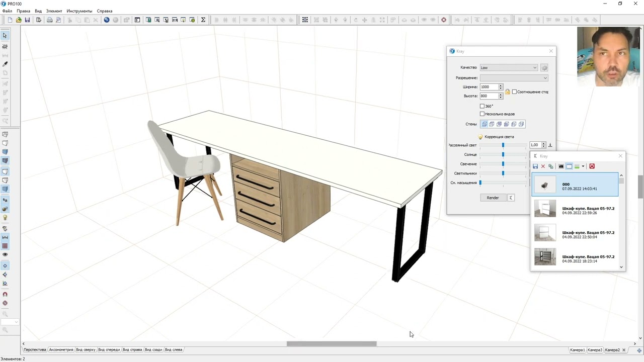Click the Ширина width input field
The width and height of the screenshot is (644, 362).
click(489, 87)
